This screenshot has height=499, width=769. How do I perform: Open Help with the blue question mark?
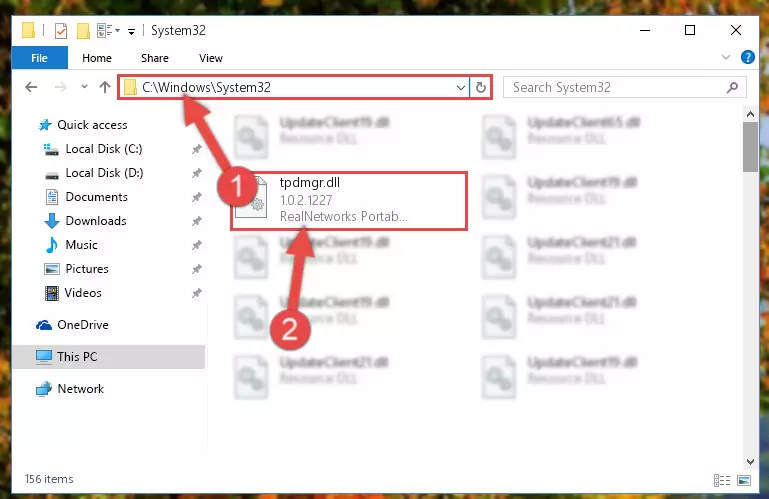click(x=747, y=57)
